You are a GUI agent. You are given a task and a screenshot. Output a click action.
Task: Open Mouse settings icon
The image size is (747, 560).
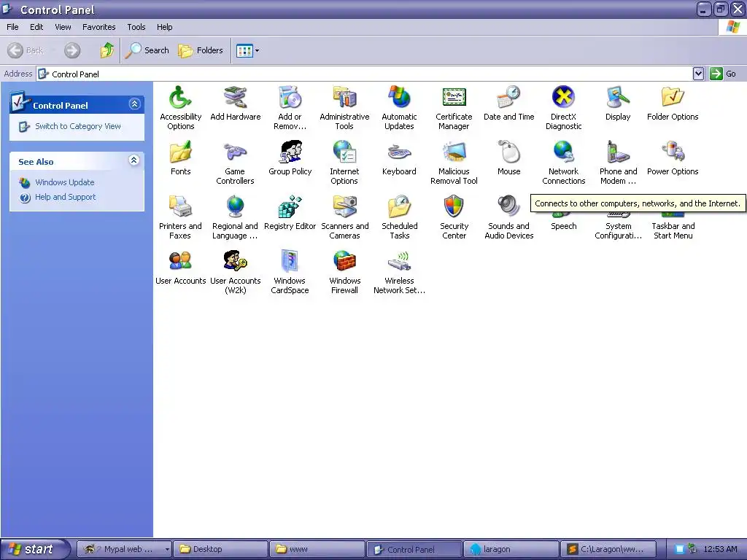508,152
